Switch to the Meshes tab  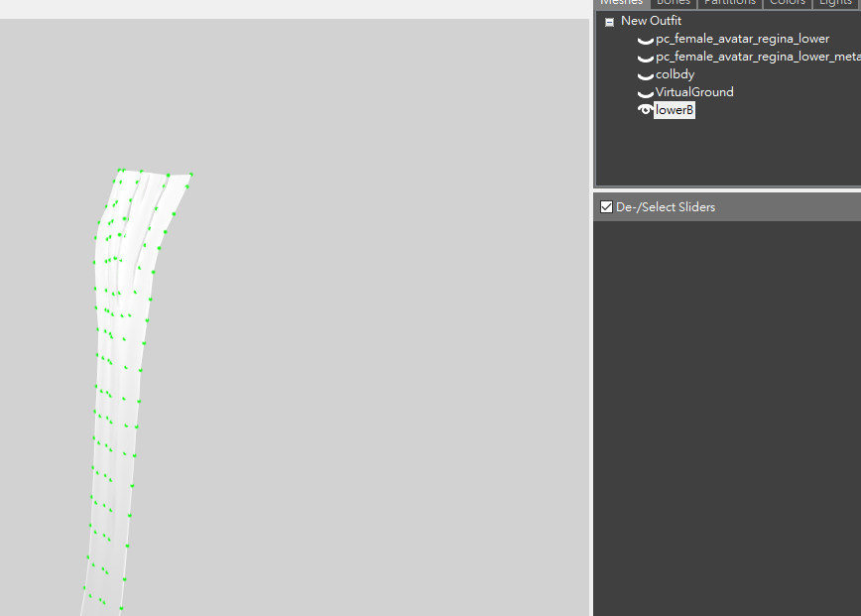click(x=622, y=3)
